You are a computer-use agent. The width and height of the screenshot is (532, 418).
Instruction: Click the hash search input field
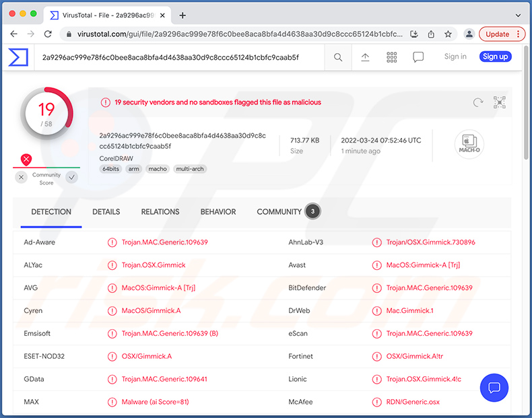coord(179,57)
